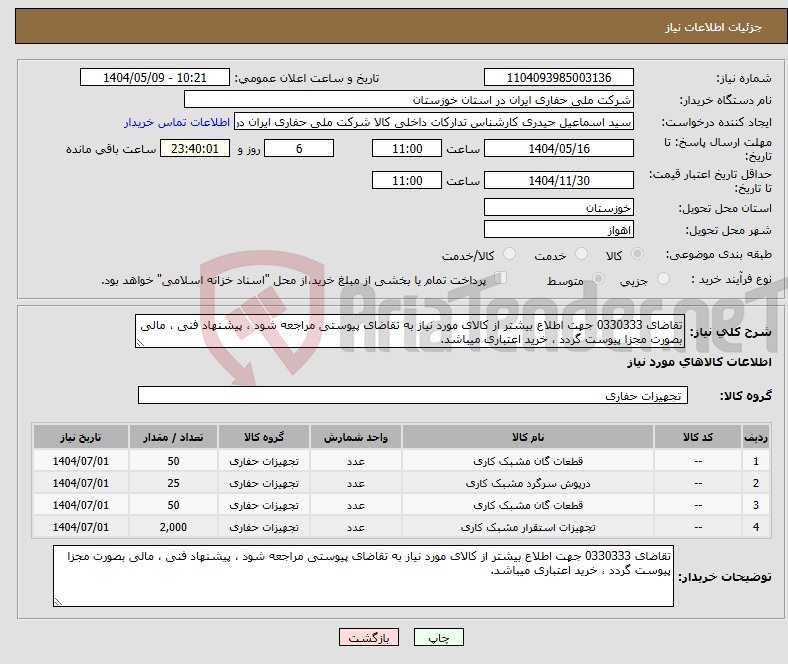Select item درپوش سرگرد مشبک کاری
Screen dimensions: 788x664
(x=528, y=483)
